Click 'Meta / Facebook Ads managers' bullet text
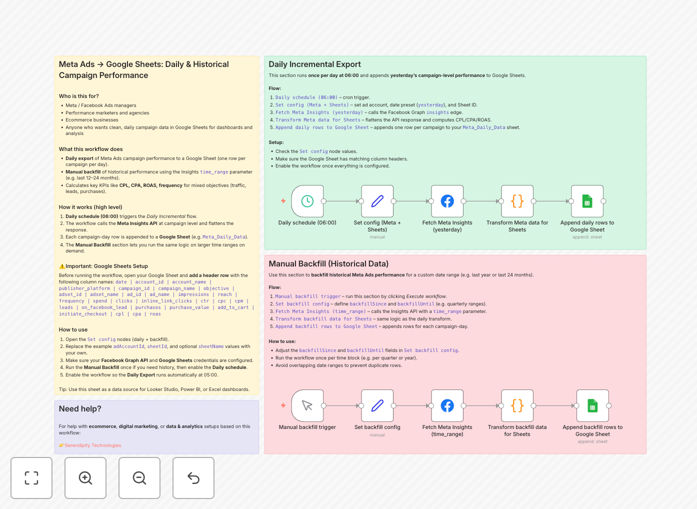Screen dimensions: 697x509 click(101, 106)
